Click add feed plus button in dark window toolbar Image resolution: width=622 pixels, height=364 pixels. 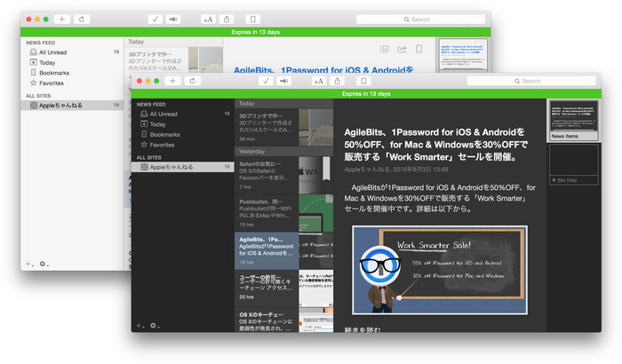point(172,81)
